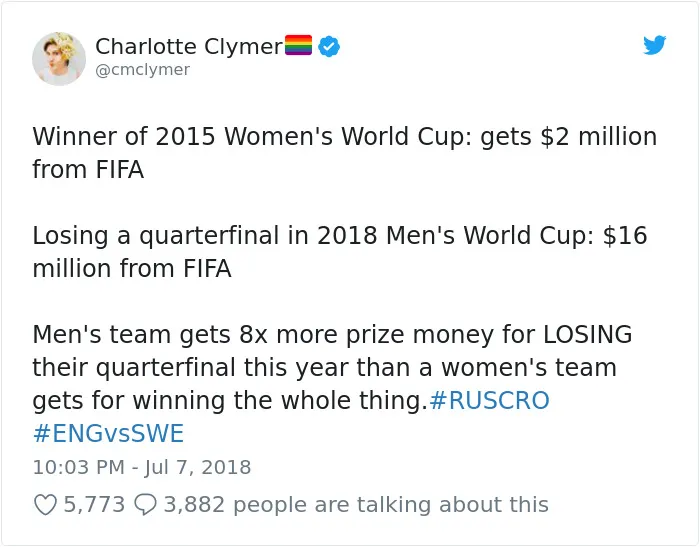700x547 pixels.
Task: Click the 5,773 likes count
Action: coord(94,505)
